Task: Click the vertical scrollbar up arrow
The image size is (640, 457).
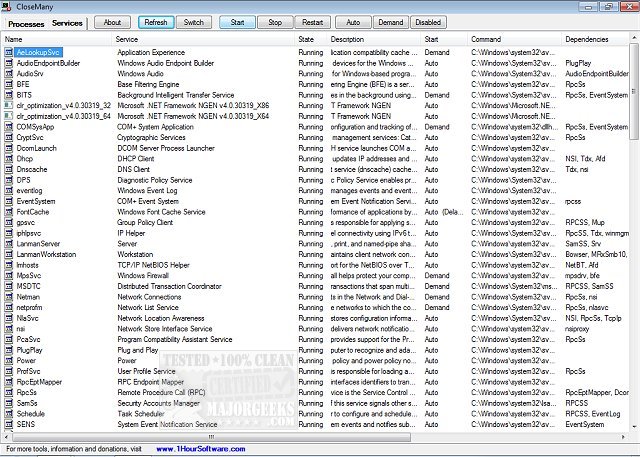Action: (x=634, y=38)
